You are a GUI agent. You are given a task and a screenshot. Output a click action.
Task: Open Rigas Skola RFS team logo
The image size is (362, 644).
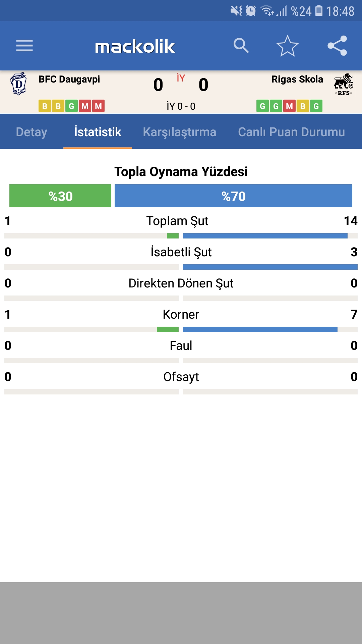click(344, 85)
